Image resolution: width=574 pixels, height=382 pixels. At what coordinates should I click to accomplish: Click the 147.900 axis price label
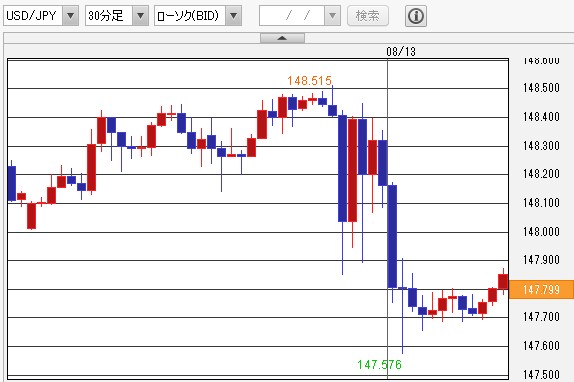click(x=541, y=260)
